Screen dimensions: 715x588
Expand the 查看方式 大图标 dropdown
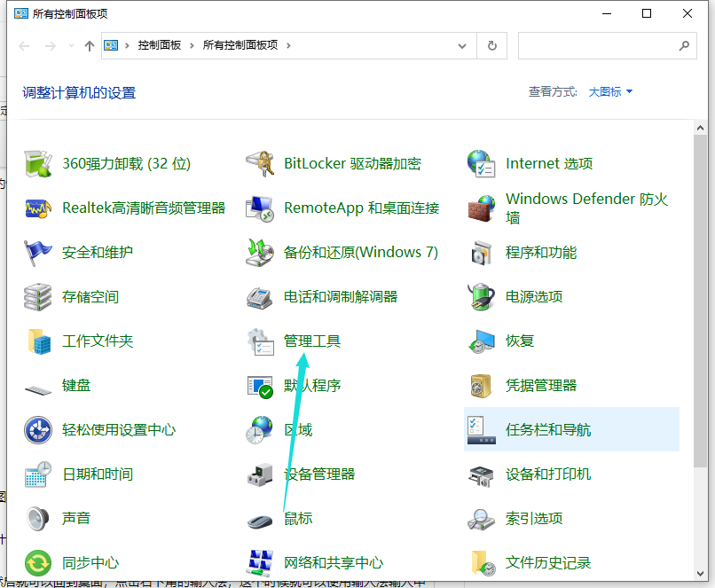pyautogui.click(x=611, y=91)
